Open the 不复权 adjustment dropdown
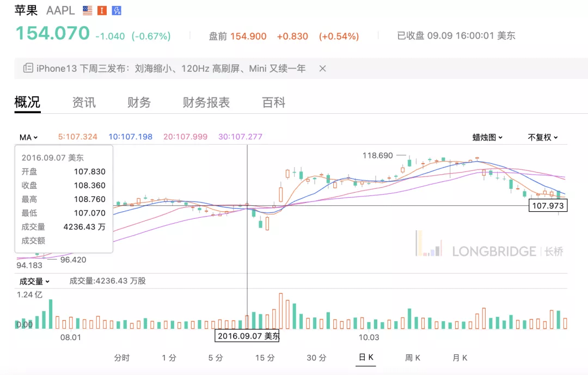The width and height of the screenshot is (588, 375). point(543,137)
